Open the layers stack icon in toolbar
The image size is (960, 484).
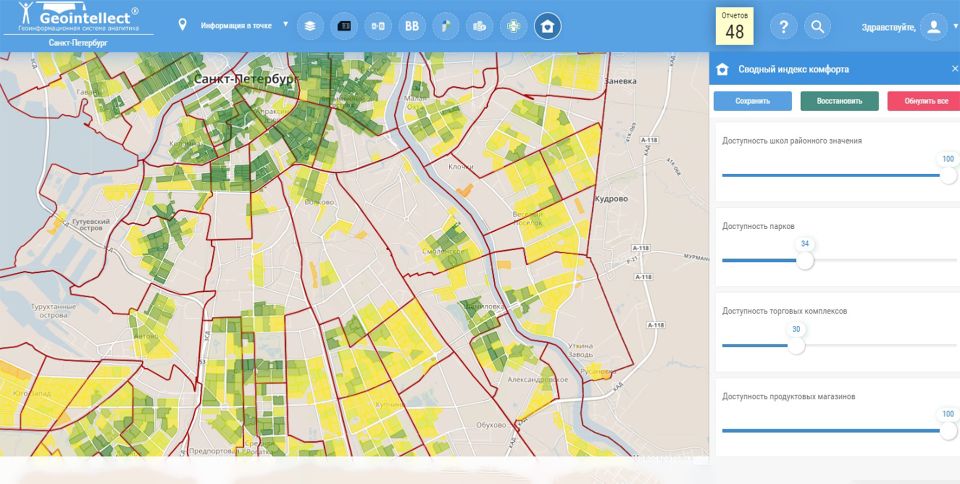tap(310, 26)
